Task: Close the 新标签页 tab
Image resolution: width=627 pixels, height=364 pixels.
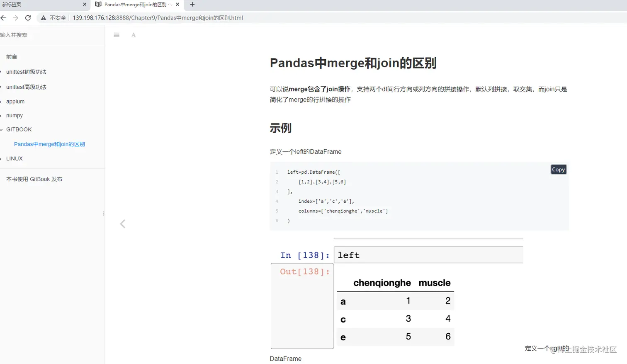Action: pyautogui.click(x=85, y=4)
